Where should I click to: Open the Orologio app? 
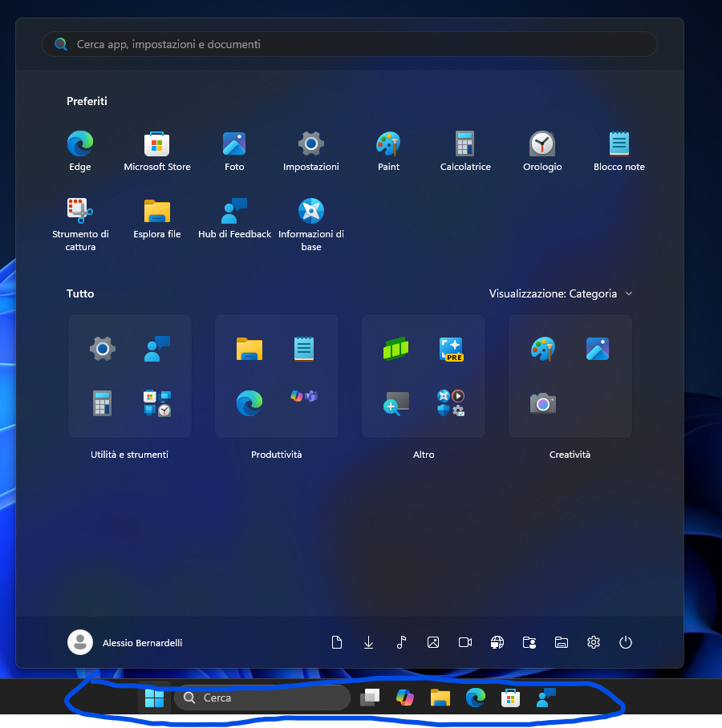542,152
